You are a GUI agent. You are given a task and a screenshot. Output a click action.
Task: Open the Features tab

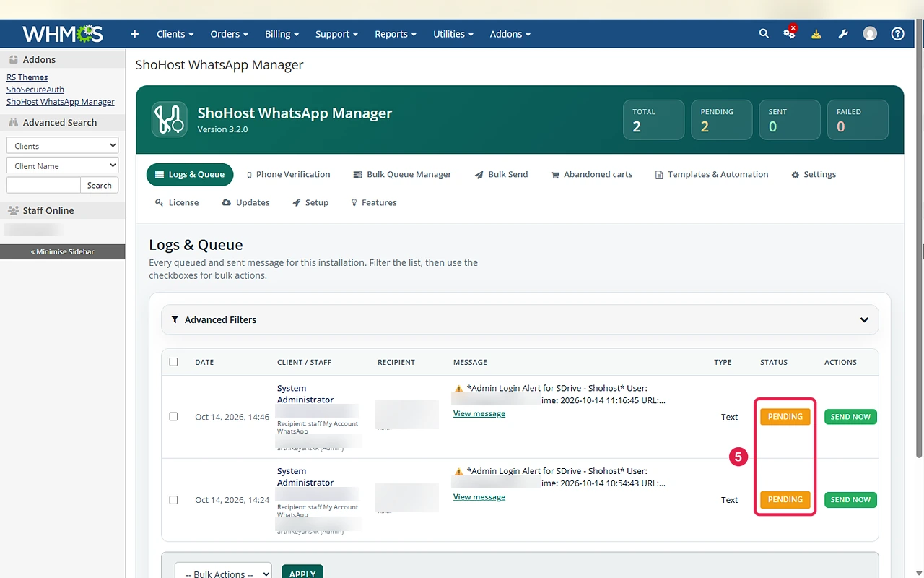click(x=374, y=202)
